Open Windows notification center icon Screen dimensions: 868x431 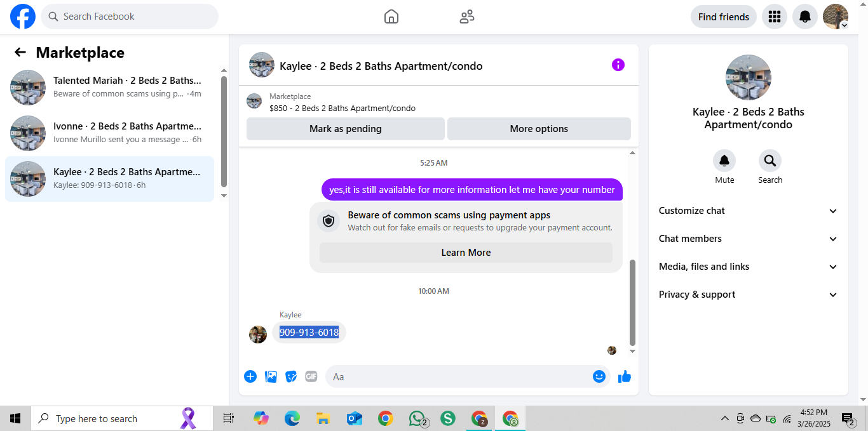(848, 418)
